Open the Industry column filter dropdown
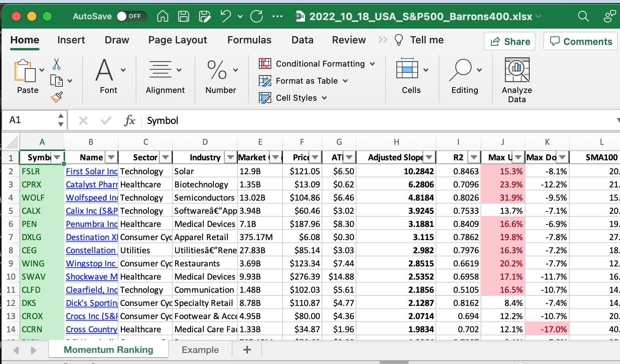Screen dimensions: 620x364 coord(231,157)
